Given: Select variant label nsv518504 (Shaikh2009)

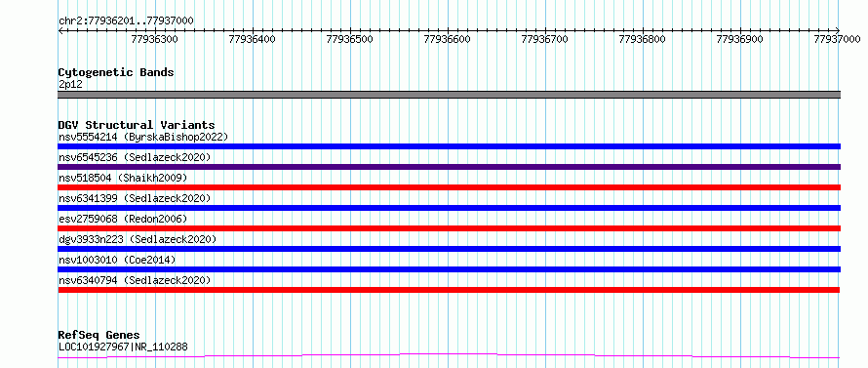Looking at the screenshot, I should 123,178.
